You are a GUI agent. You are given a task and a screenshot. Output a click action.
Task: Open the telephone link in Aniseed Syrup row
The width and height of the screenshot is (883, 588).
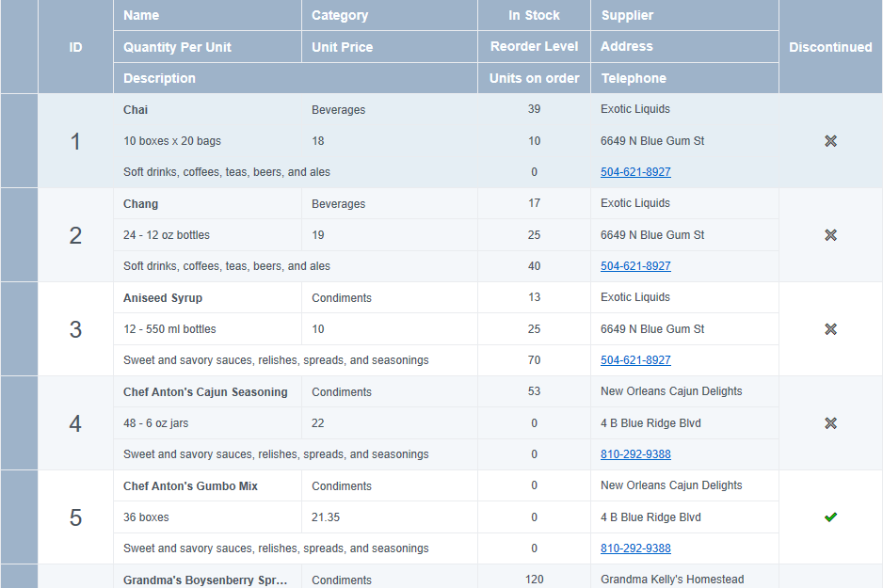point(635,359)
